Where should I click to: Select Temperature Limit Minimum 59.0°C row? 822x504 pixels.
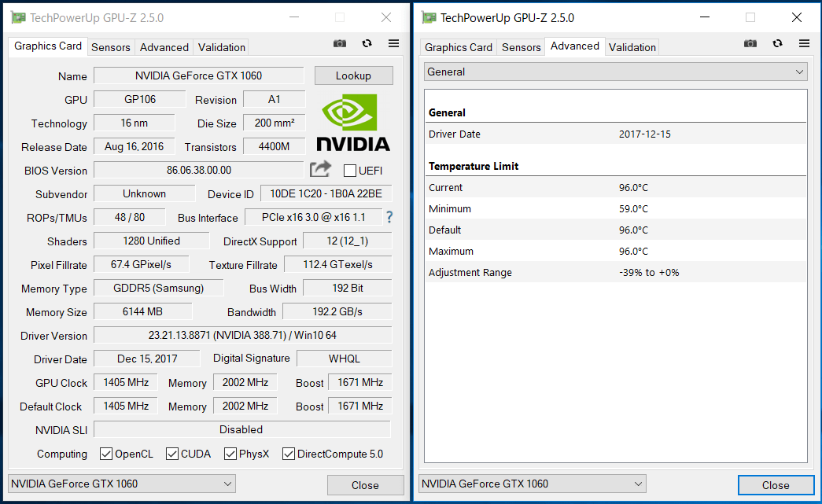coord(615,208)
